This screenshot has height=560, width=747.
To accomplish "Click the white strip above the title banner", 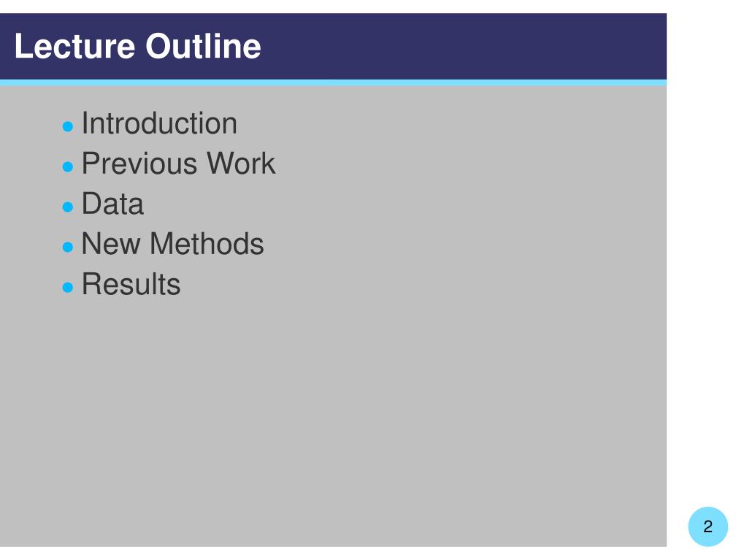I will (x=333, y=6).
